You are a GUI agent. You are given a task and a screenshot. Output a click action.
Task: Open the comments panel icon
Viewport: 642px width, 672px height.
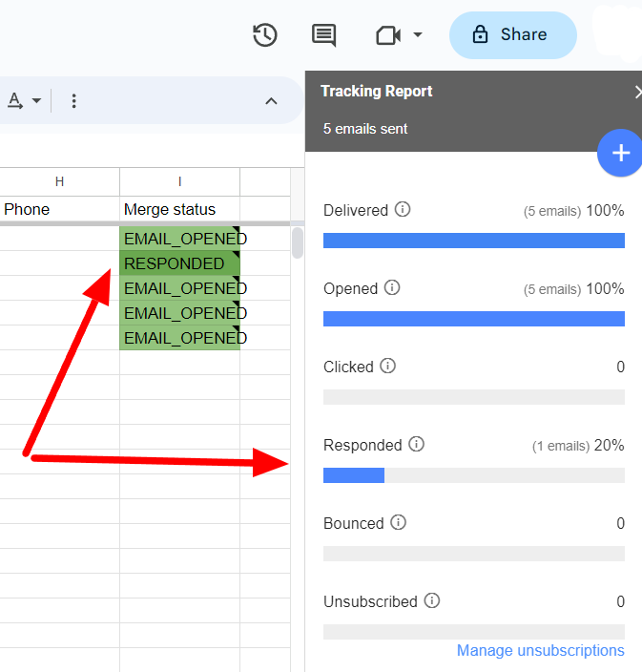323,35
